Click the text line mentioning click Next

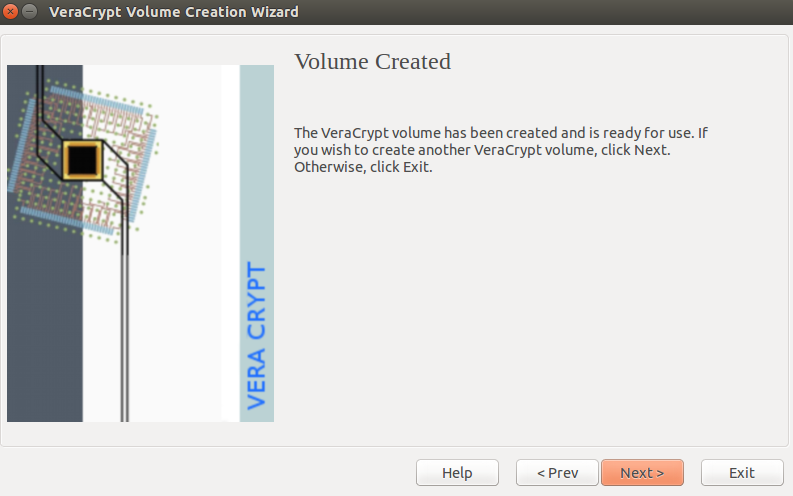click(x=482, y=150)
